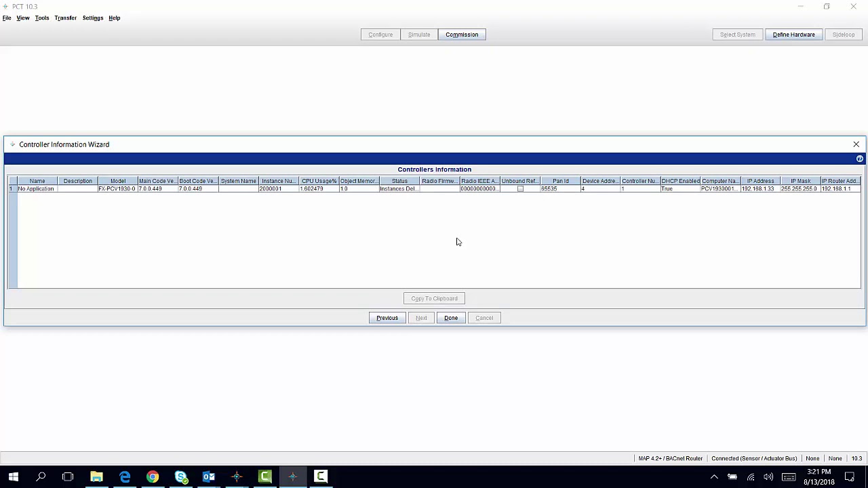Click the wizard Cancel button
The image size is (868, 488).
[484, 318]
